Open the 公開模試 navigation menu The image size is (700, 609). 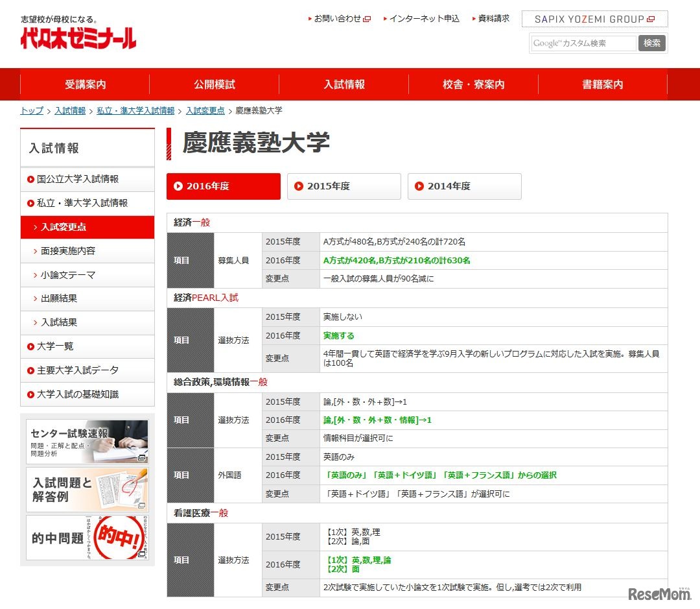pos(214,84)
